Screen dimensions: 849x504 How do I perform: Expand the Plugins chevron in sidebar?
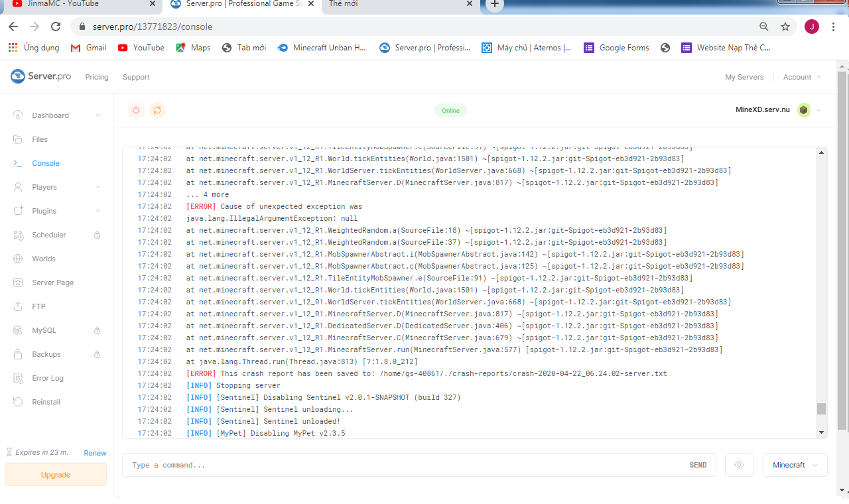point(98,211)
